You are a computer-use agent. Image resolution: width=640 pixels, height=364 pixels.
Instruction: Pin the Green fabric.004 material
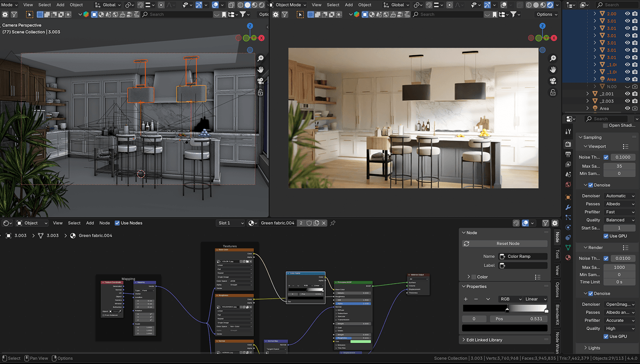(333, 223)
